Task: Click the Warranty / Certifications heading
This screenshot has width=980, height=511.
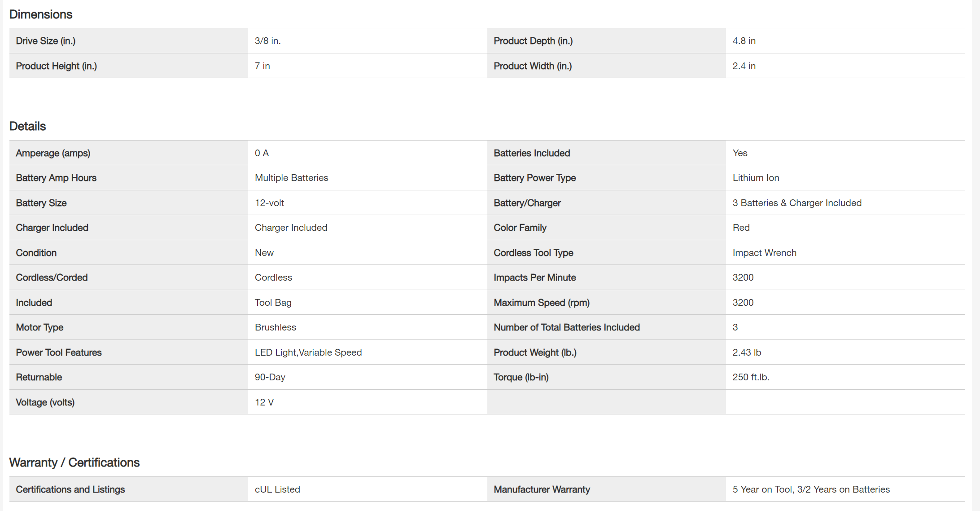Action: pos(74,463)
